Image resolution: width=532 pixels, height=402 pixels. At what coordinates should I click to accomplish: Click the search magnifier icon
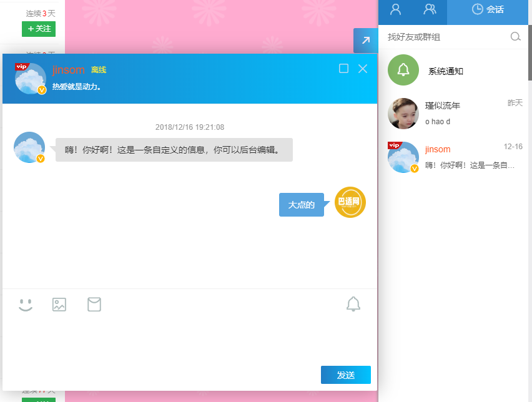tap(515, 37)
